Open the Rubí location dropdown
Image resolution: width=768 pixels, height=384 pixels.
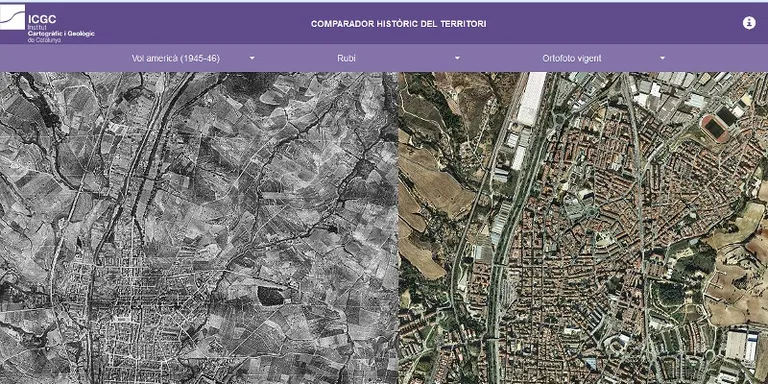click(398, 58)
